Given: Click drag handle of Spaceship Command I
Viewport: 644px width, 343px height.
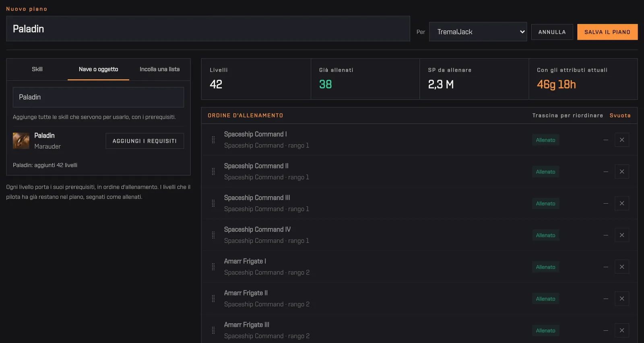Looking at the screenshot, I should [x=213, y=140].
